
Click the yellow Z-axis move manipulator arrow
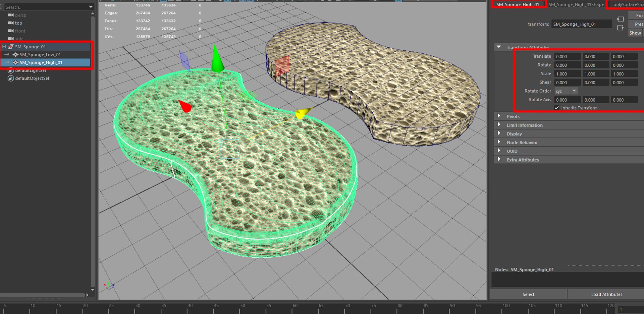tap(303, 113)
